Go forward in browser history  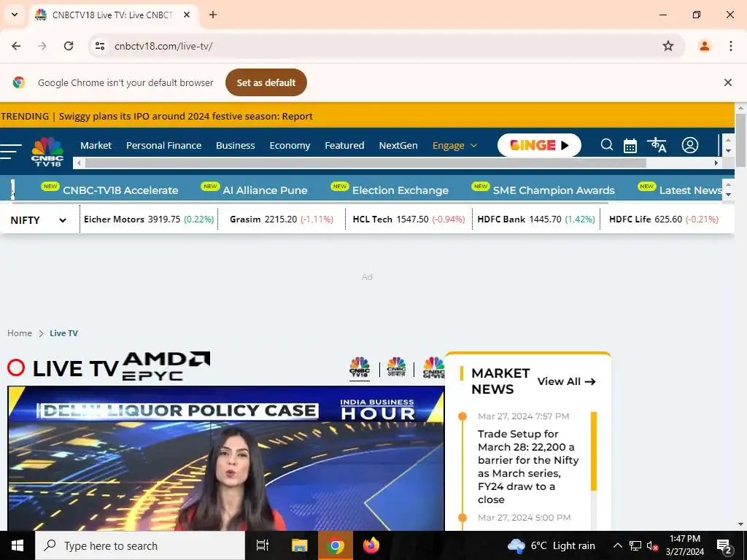click(x=42, y=46)
